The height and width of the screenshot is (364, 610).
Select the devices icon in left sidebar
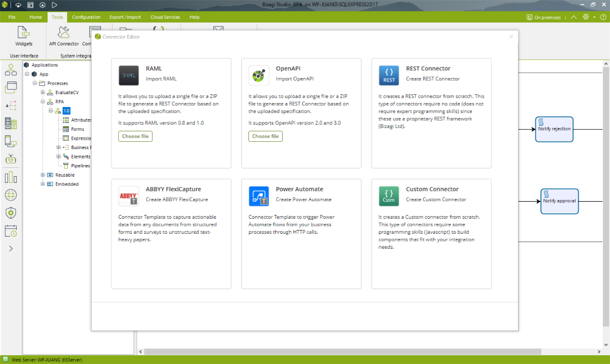(11, 141)
